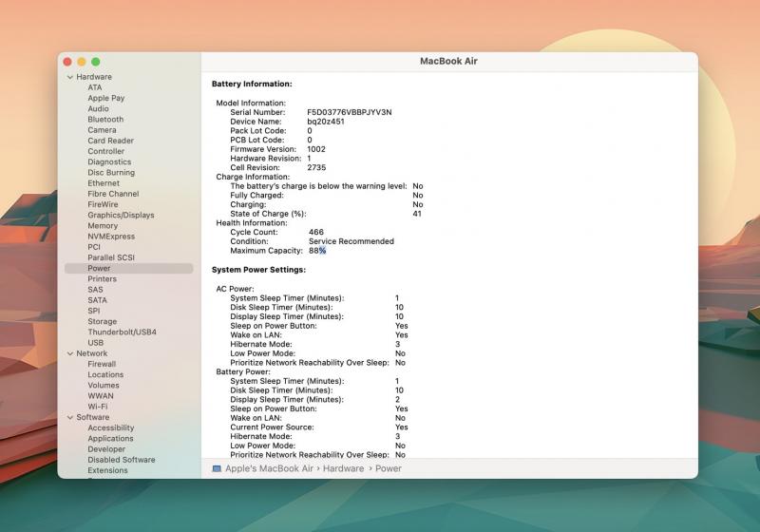Collapse the Software section chevron
Image resolution: width=760 pixels, height=532 pixels.
pyautogui.click(x=70, y=417)
